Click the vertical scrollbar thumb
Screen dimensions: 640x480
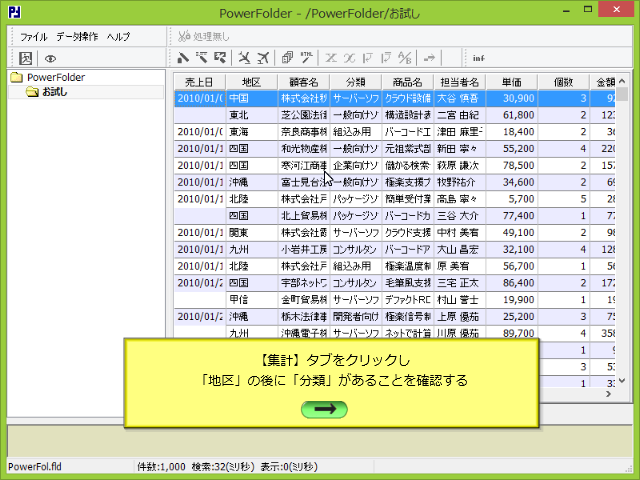tap(622, 93)
